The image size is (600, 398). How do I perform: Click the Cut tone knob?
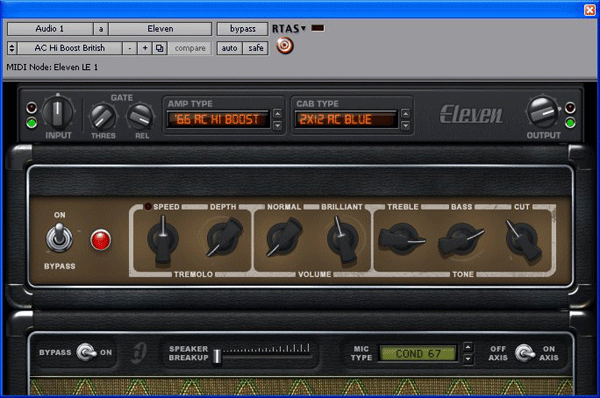pyautogui.click(x=522, y=240)
